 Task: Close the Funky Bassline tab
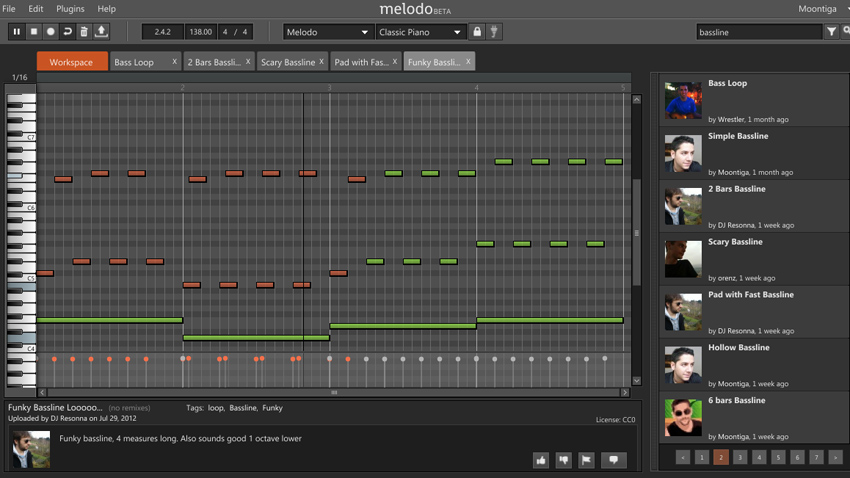468,62
